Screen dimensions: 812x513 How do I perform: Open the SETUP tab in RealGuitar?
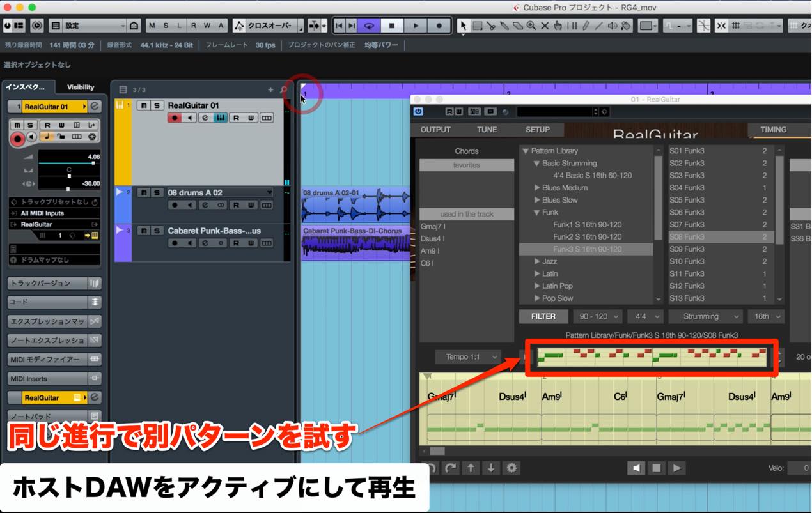click(538, 130)
